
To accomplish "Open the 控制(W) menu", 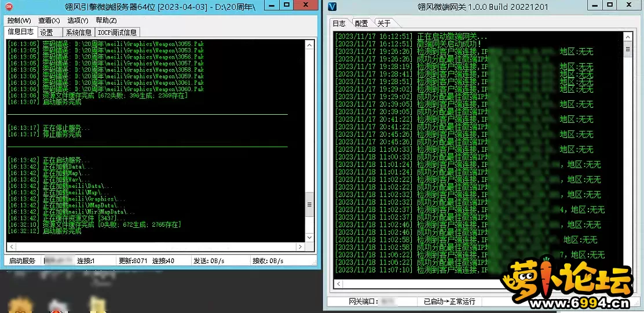I will click(x=19, y=20).
